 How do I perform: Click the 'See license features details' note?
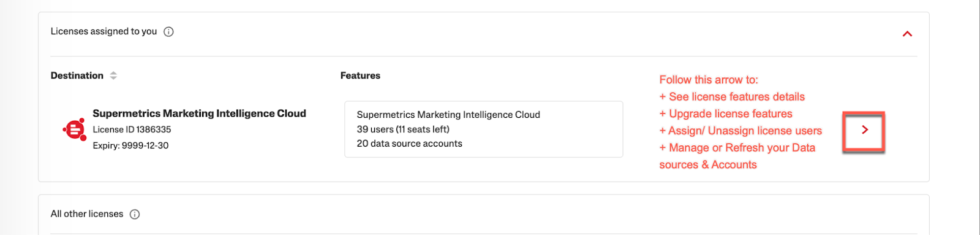(x=732, y=97)
